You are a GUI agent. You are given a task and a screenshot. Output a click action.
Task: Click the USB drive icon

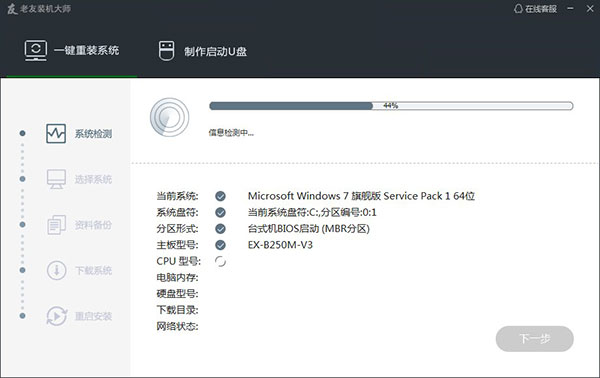click(166, 51)
